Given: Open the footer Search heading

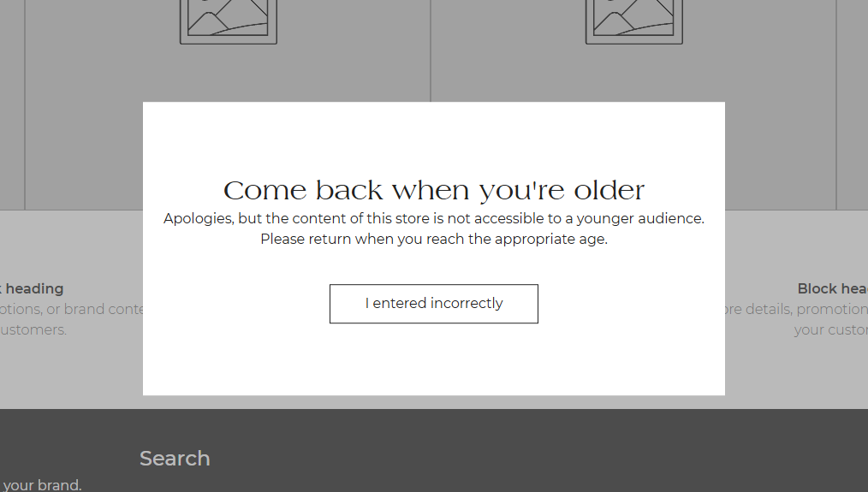Looking at the screenshot, I should [x=175, y=459].
